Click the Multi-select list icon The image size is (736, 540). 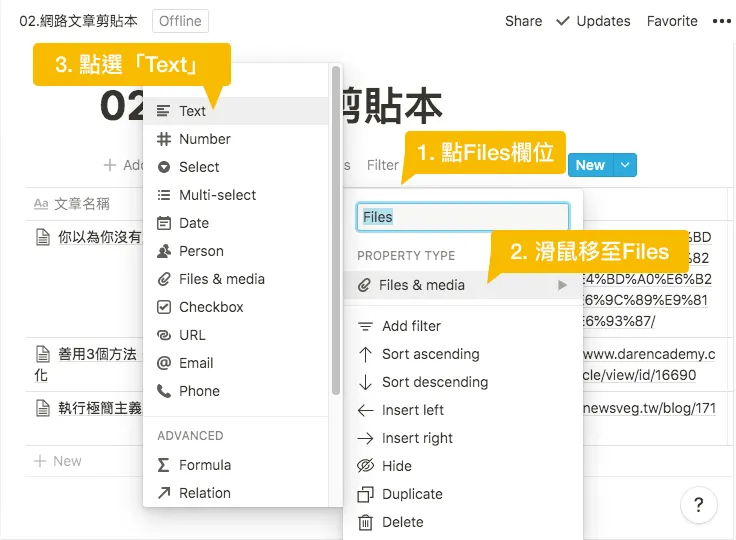pyautogui.click(x=163, y=195)
